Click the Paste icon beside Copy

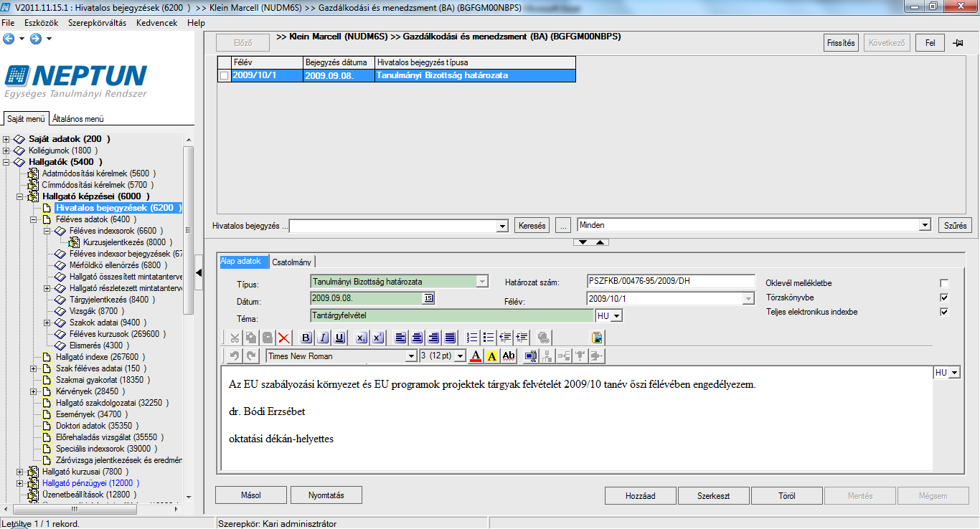click(x=268, y=338)
